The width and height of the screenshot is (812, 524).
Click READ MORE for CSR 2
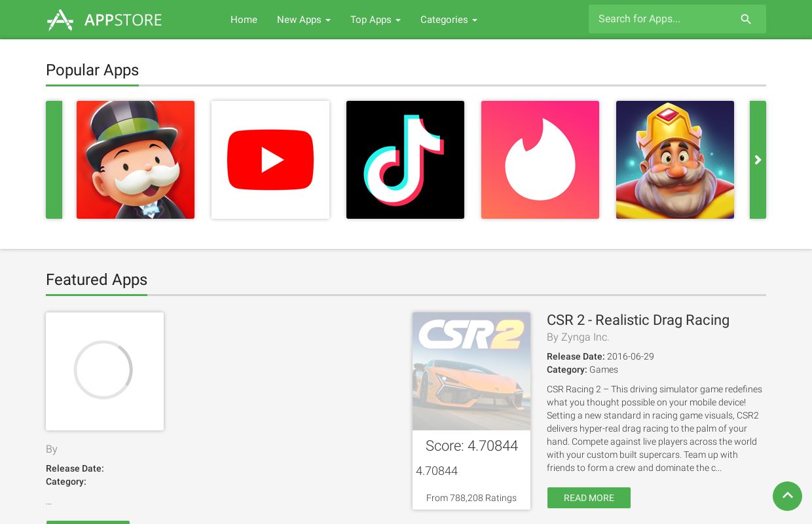coord(589,498)
